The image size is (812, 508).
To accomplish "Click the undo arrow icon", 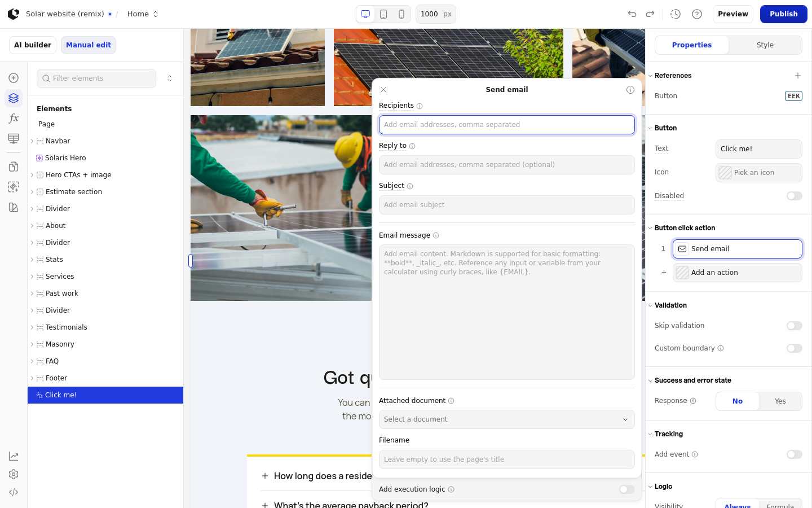I will [x=632, y=14].
